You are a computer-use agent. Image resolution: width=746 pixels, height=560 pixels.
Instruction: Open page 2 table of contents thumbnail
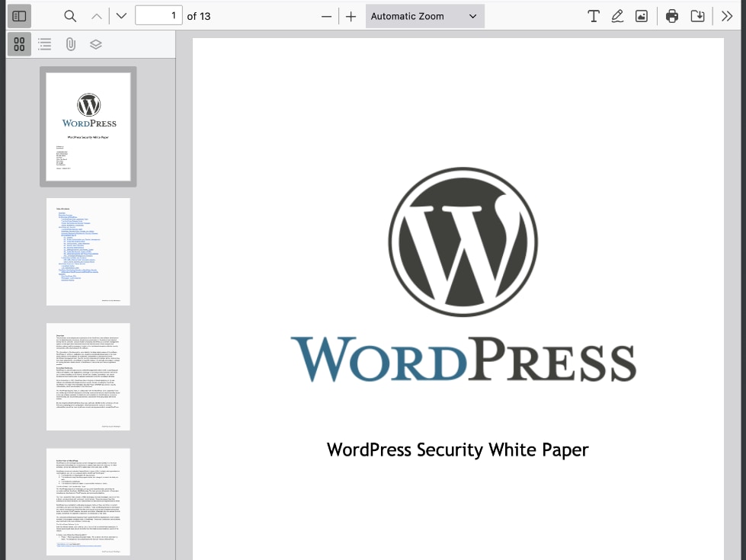coord(88,251)
